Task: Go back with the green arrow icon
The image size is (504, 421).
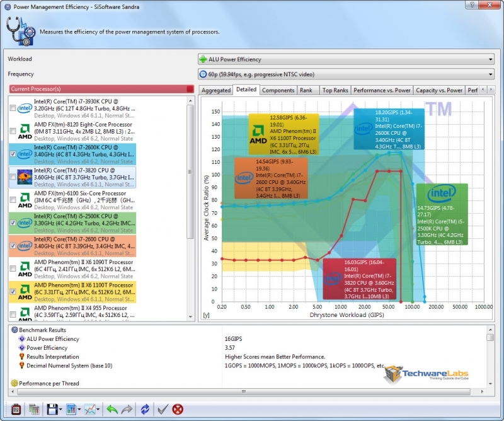Action: click(112, 409)
